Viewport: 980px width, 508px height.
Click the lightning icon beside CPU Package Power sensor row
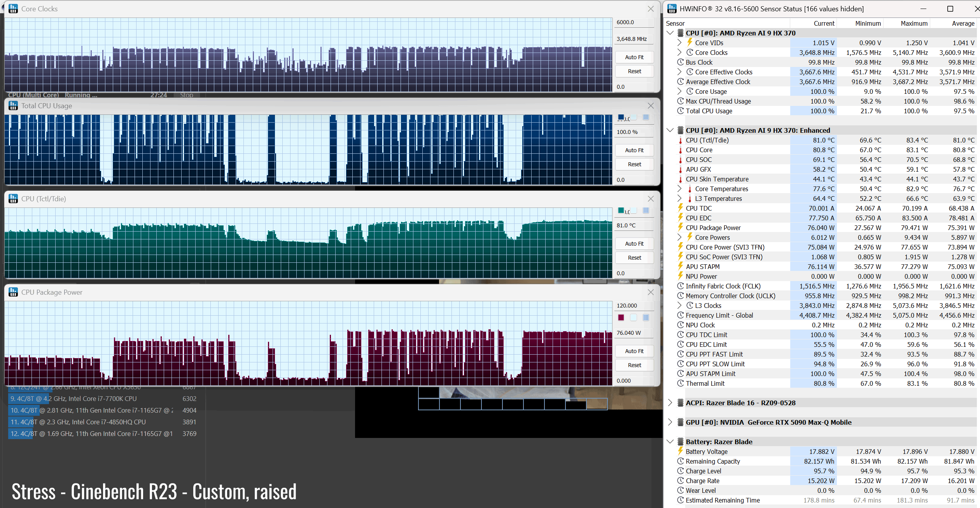681,227
